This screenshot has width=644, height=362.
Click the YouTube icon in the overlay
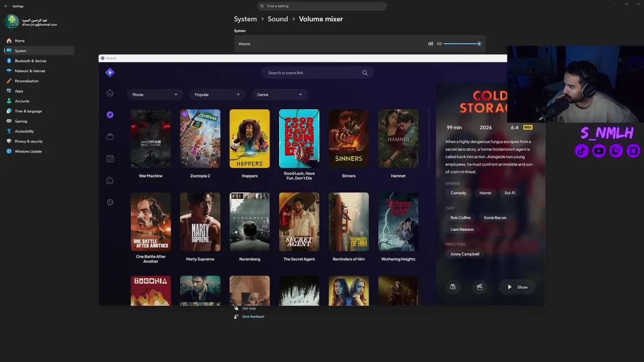(x=599, y=150)
